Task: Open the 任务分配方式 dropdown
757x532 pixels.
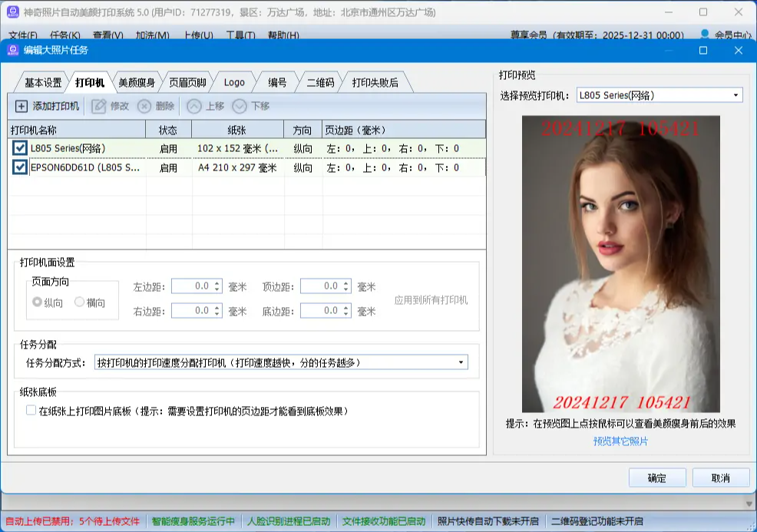Action: tap(461, 362)
